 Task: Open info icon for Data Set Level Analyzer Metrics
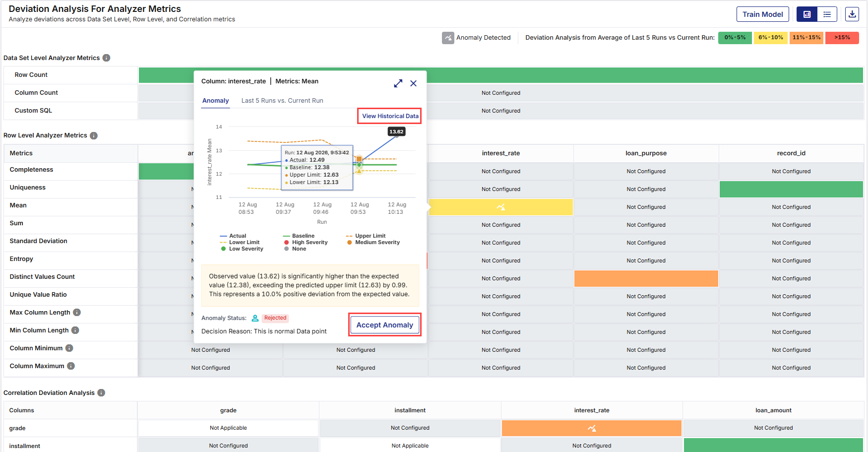[x=106, y=58]
